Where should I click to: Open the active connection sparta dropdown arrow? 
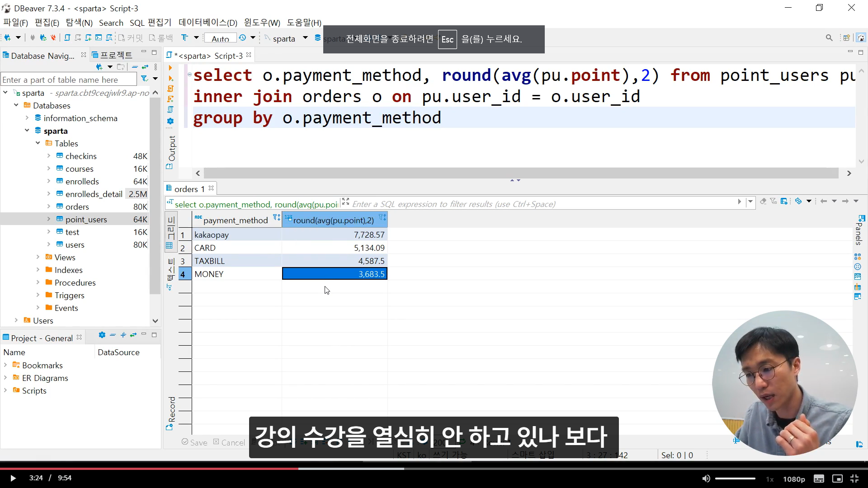305,38
